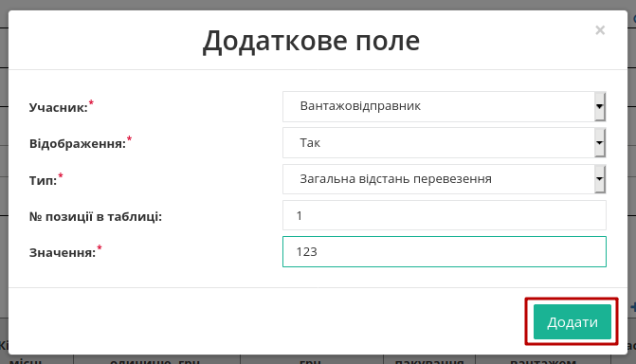Image resolution: width=636 pixels, height=364 pixels.
Task: Click the Учасник dropdown arrow
Action: [x=600, y=106]
